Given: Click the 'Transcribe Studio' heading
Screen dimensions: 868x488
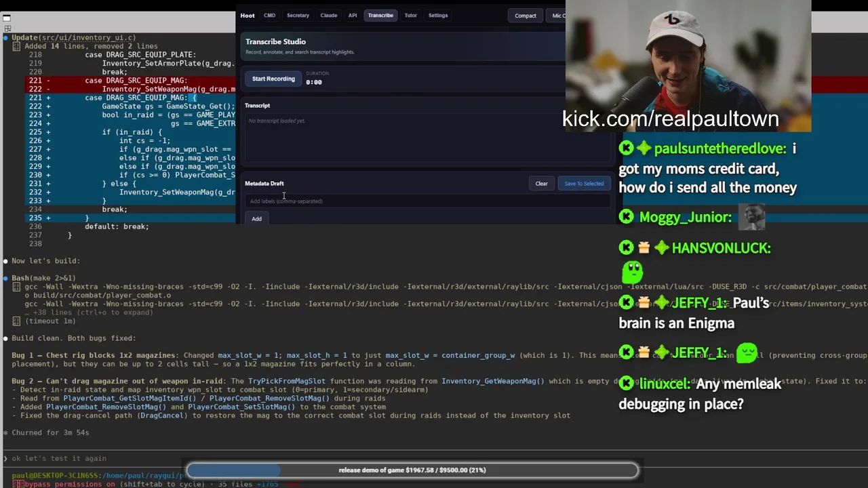Looking at the screenshot, I should 275,41.
